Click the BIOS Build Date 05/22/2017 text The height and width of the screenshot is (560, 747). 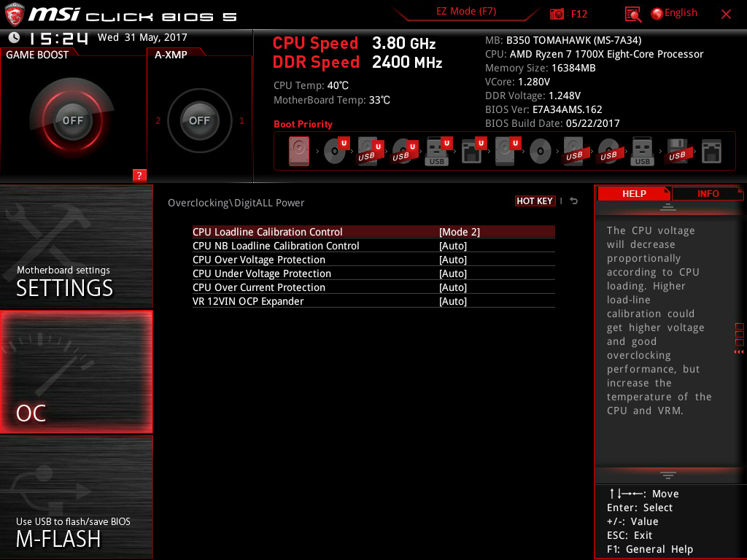(x=552, y=123)
